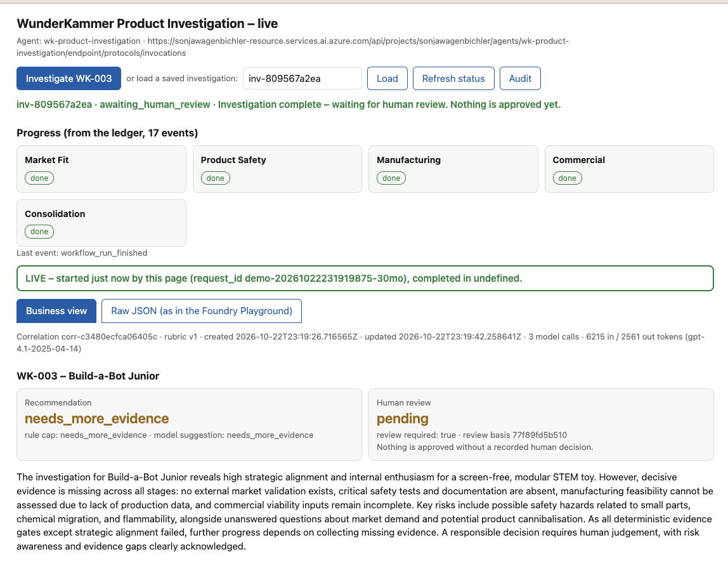Click the Recommendation label
The image size is (728, 561).
click(58, 402)
